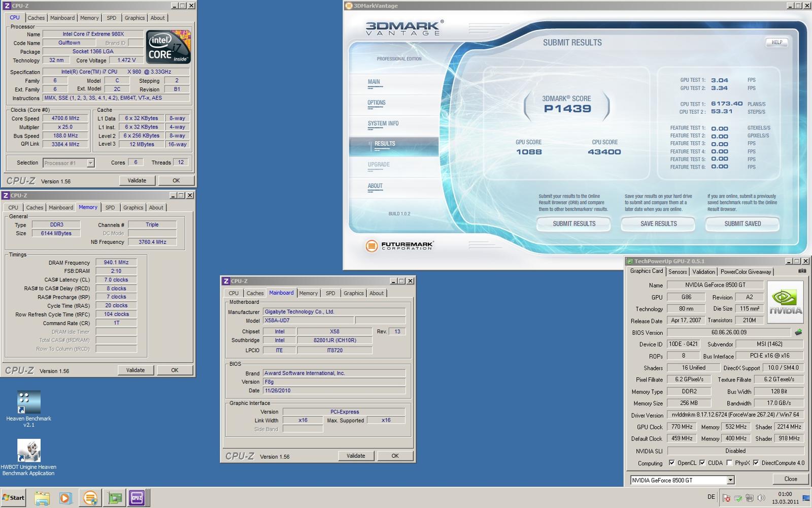This screenshot has width=812, height=508.
Task: Click the Intel Core i7 logo in CPU-Z
Action: 168,47
